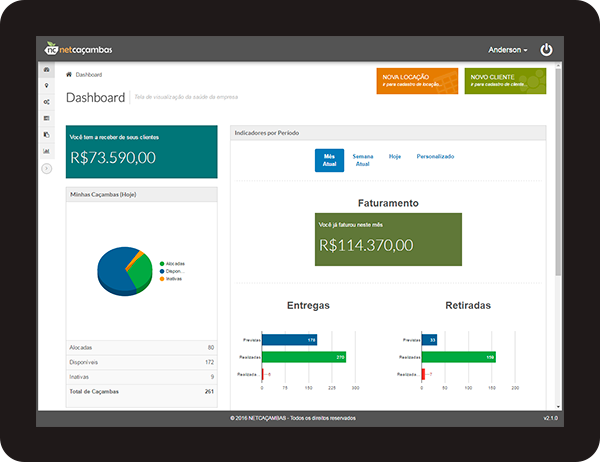Click the power logout icon
Screen dimensions: 600x462
click(546, 50)
